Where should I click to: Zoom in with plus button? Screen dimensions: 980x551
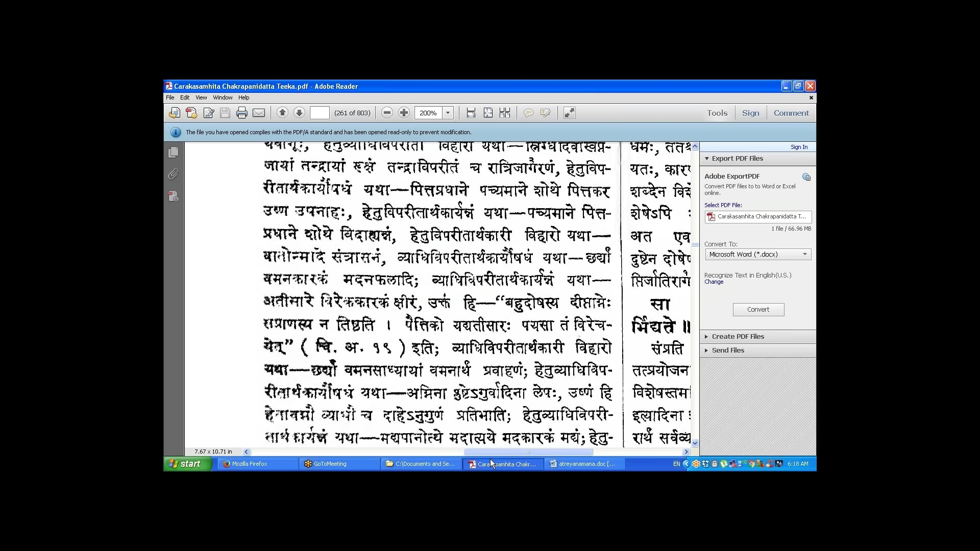[404, 113]
